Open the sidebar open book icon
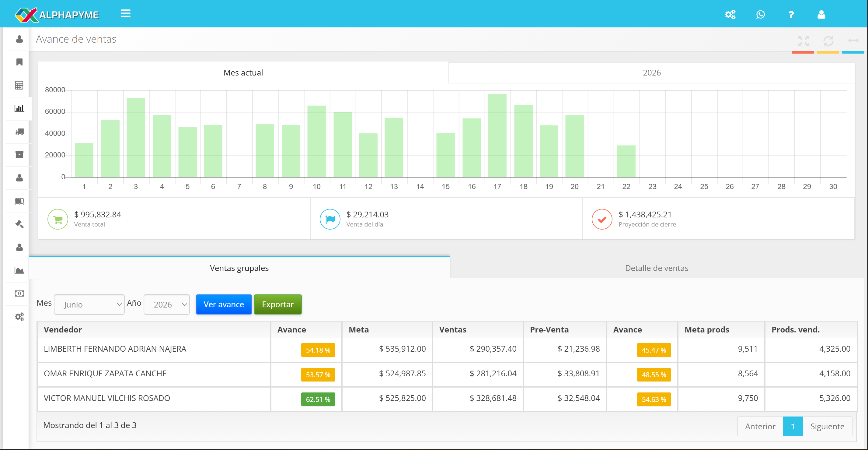Screen dimensions: 868x450 click(x=19, y=201)
